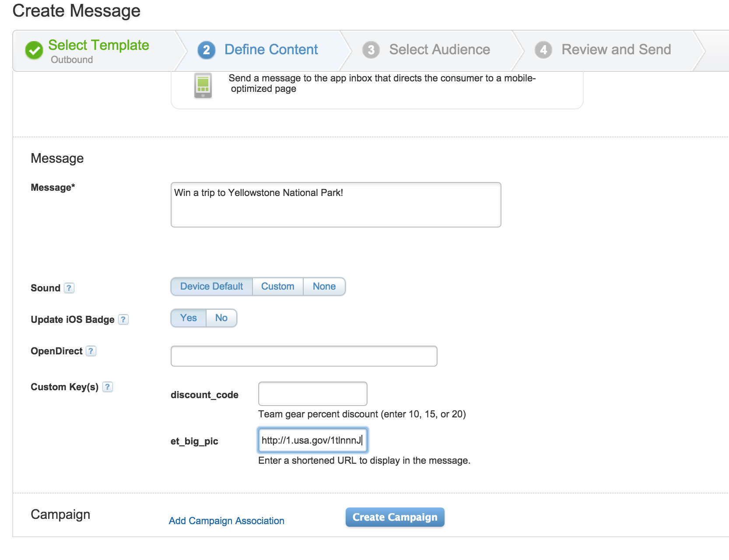Set Sound to Device Default

click(x=211, y=287)
